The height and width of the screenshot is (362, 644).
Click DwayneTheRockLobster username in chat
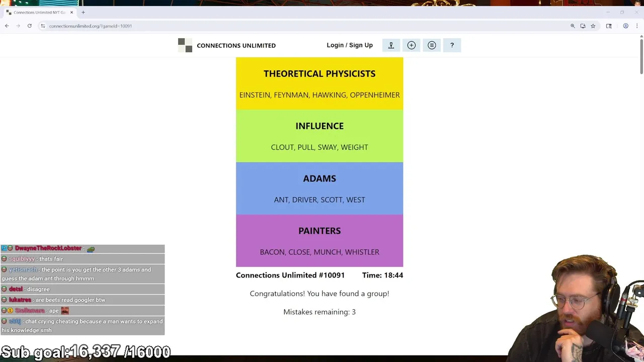pyautogui.click(x=48, y=248)
